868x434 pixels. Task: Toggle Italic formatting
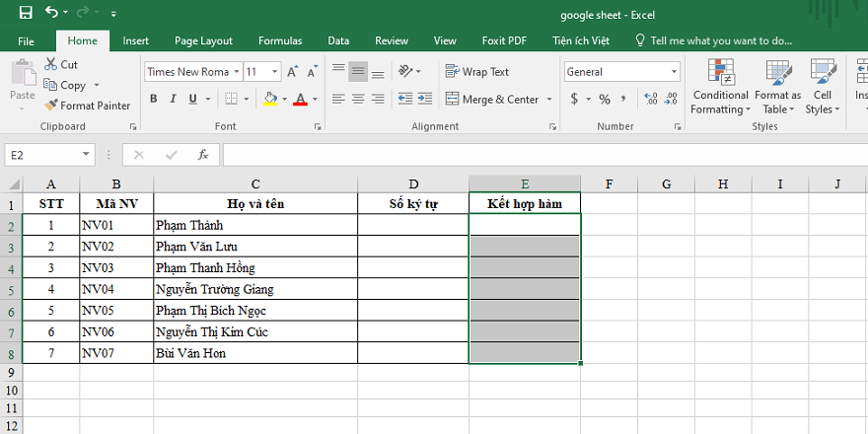173,99
